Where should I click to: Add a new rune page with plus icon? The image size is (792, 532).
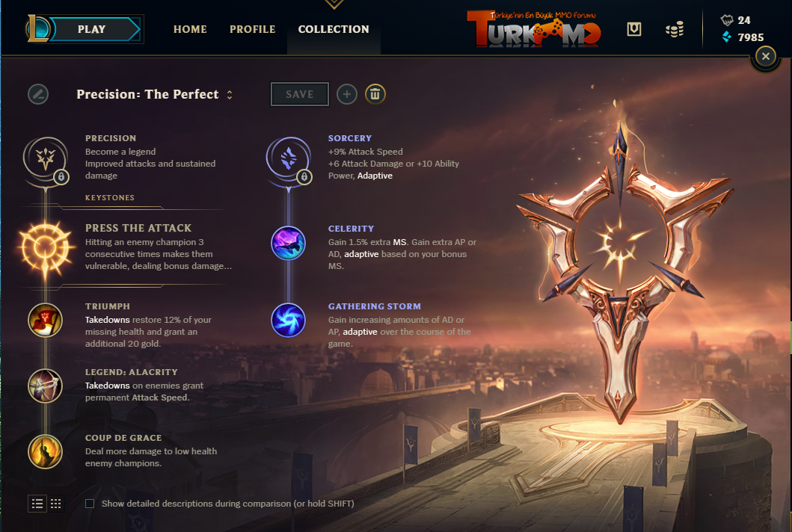point(347,94)
